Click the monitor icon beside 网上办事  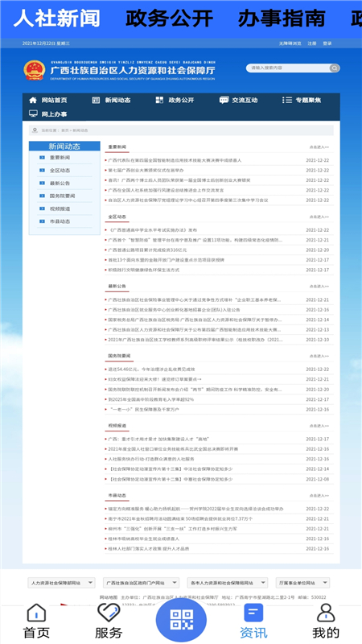point(33,114)
